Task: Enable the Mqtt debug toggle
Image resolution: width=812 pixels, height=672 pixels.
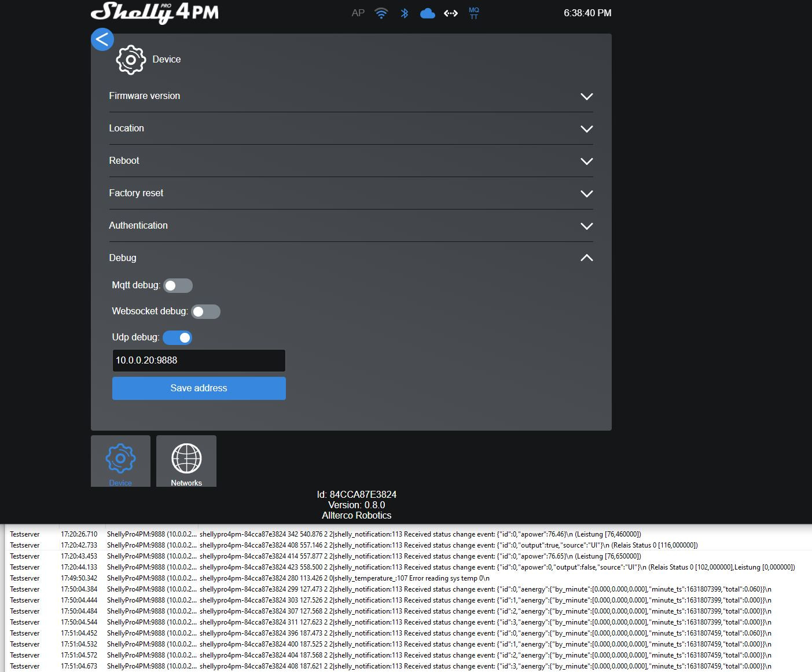Action: [178, 285]
